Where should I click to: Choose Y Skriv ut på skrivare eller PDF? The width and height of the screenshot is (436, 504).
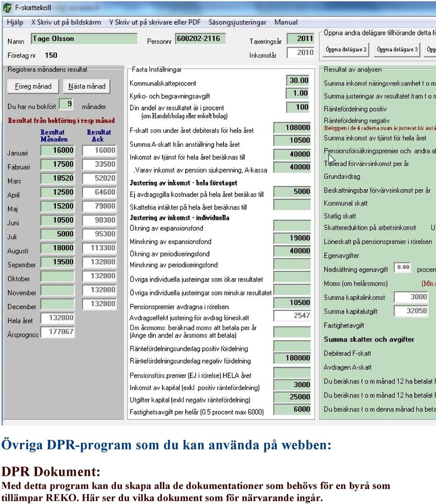pyautogui.click(x=154, y=22)
